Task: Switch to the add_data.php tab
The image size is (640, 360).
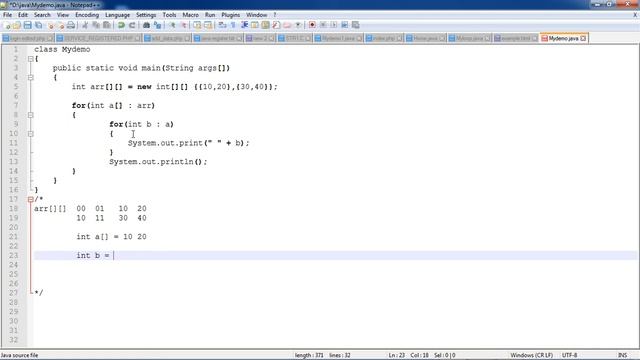Action: point(167,38)
